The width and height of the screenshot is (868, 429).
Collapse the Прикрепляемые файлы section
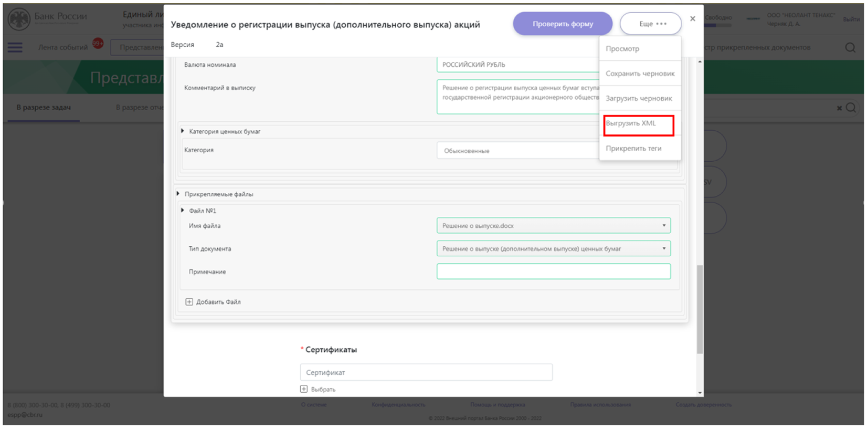178,194
